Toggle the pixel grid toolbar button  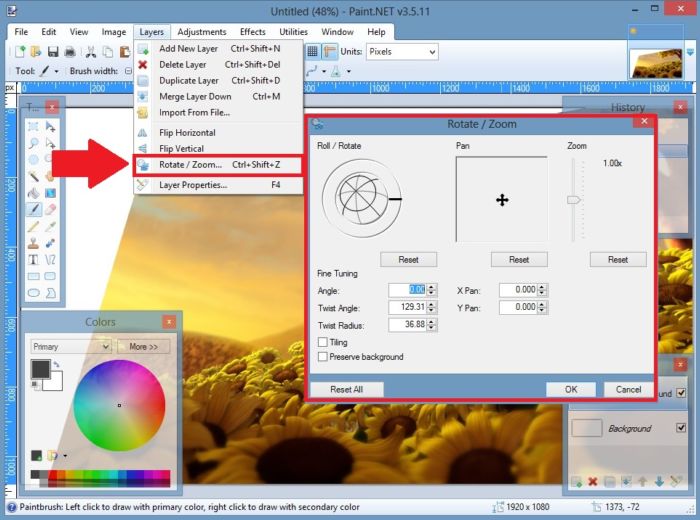312,52
